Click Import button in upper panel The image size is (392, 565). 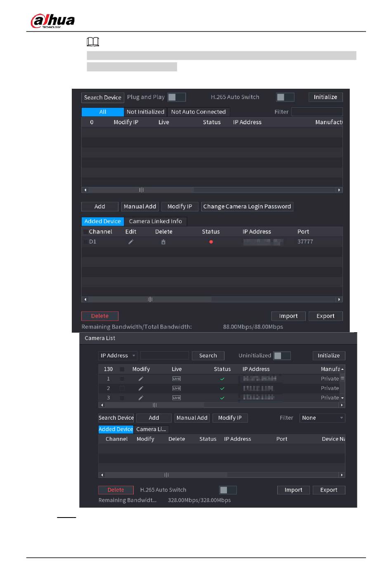tap(288, 316)
